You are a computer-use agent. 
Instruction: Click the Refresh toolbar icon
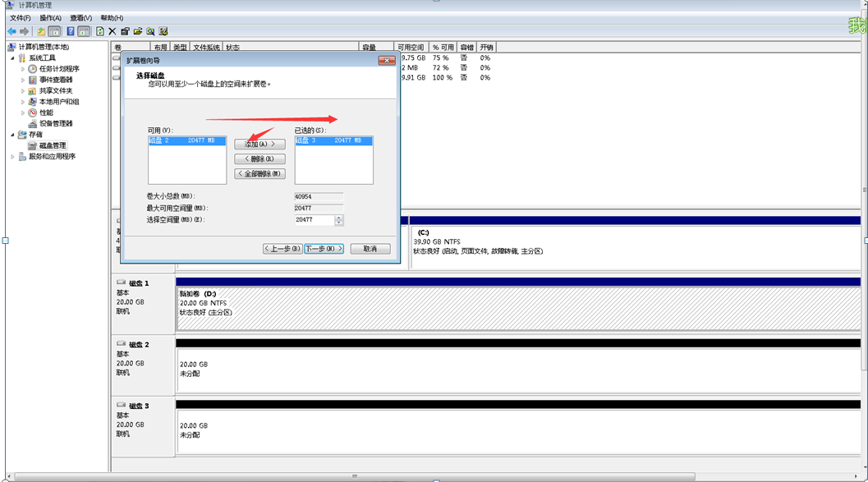tap(100, 31)
